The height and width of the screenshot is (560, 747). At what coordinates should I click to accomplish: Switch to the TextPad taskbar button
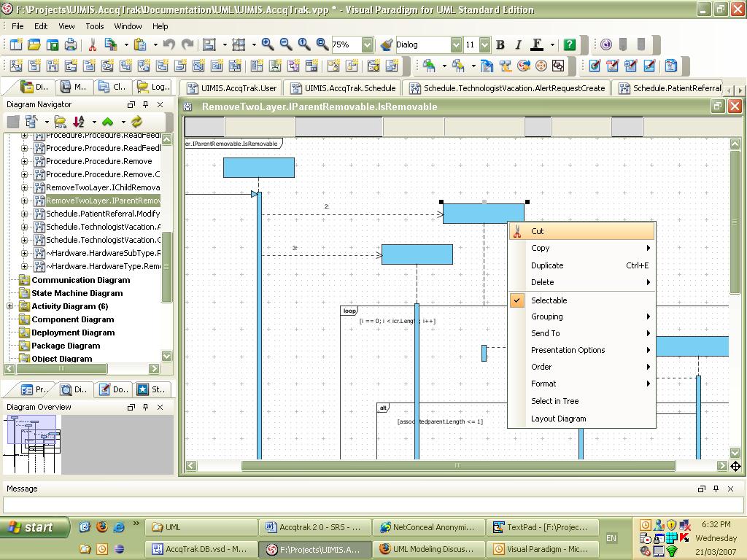[x=542, y=527]
